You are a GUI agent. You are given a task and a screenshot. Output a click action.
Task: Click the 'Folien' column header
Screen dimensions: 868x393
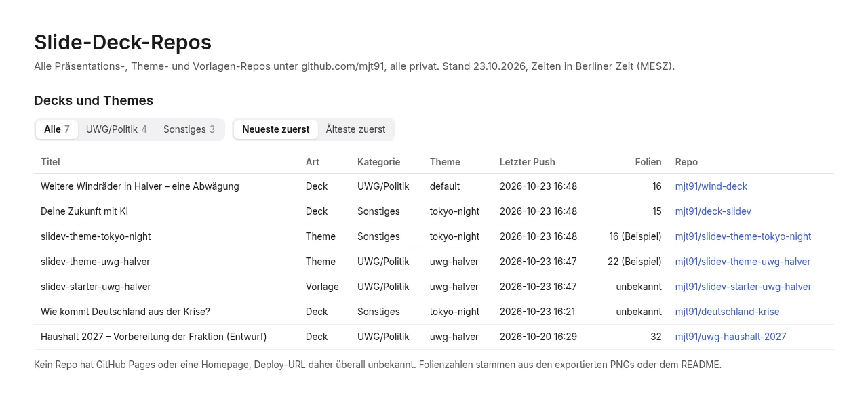(648, 162)
